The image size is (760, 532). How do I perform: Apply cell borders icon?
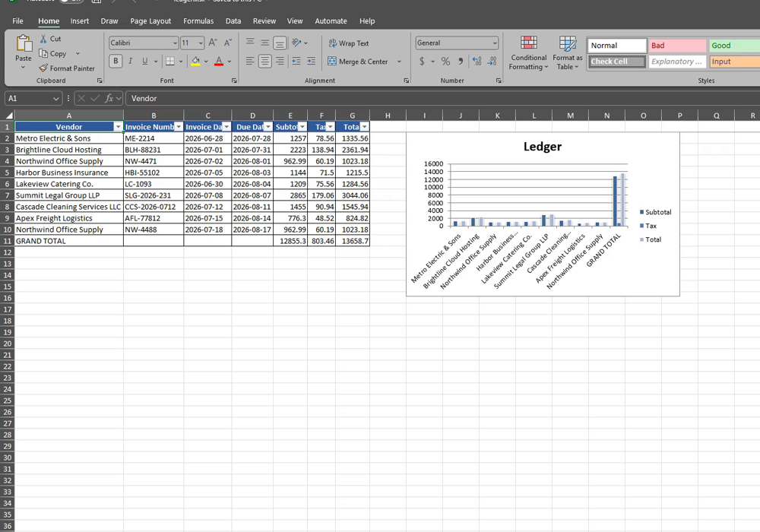[x=169, y=61]
